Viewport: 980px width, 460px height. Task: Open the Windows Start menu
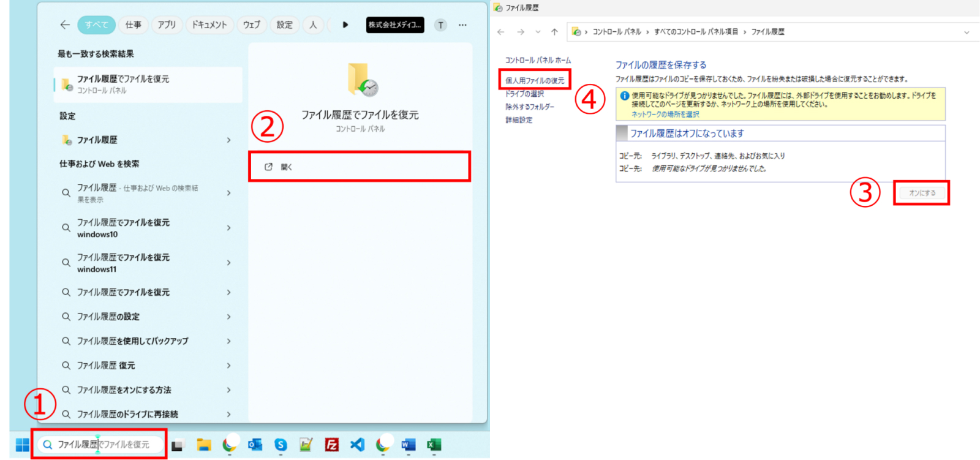click(23, 445)
